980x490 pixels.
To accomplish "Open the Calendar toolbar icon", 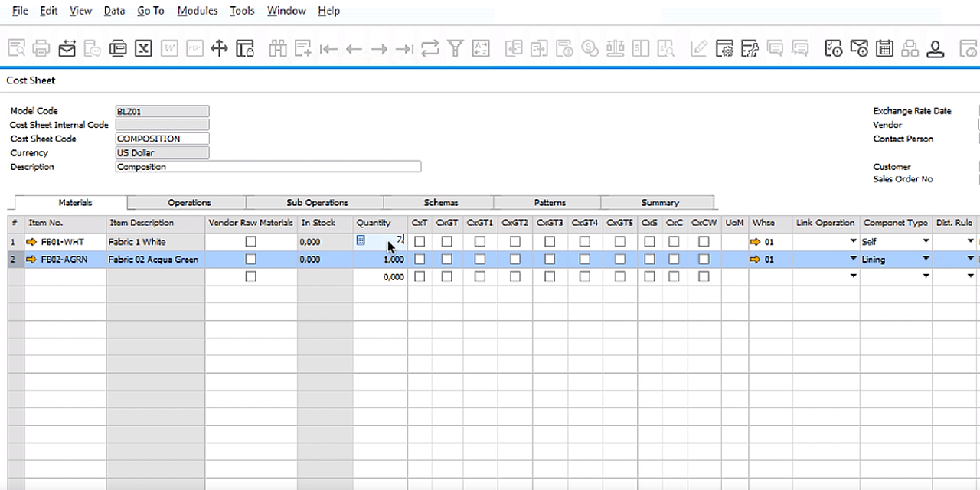I will click(x=885, y=49).
